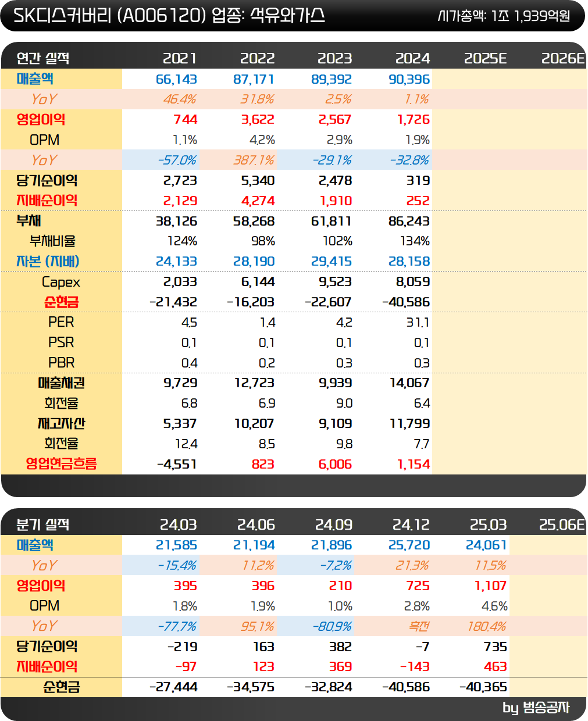This screenshot has height=721, width=588.
Task: Click the 25.03 operating profit 1,107
Action: tap(491, 586)
